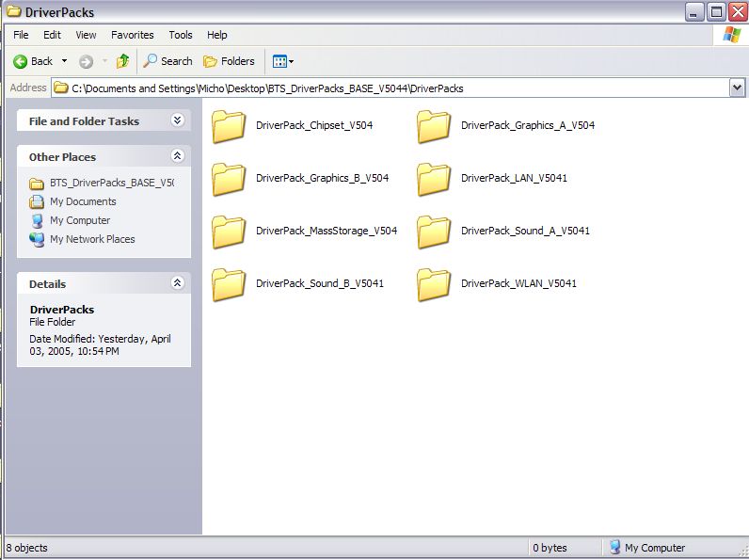Click the address bar path field
Image resolution: width=749 pixels, height=560 pixels.
(x=390, y=88)
